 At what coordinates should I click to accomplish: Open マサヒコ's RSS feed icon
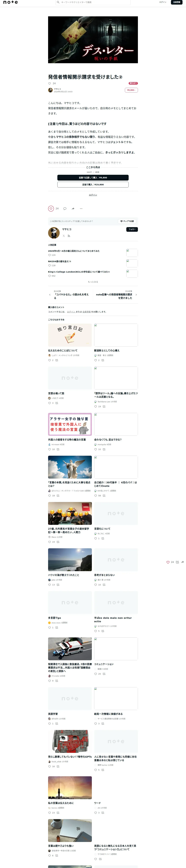69,236
